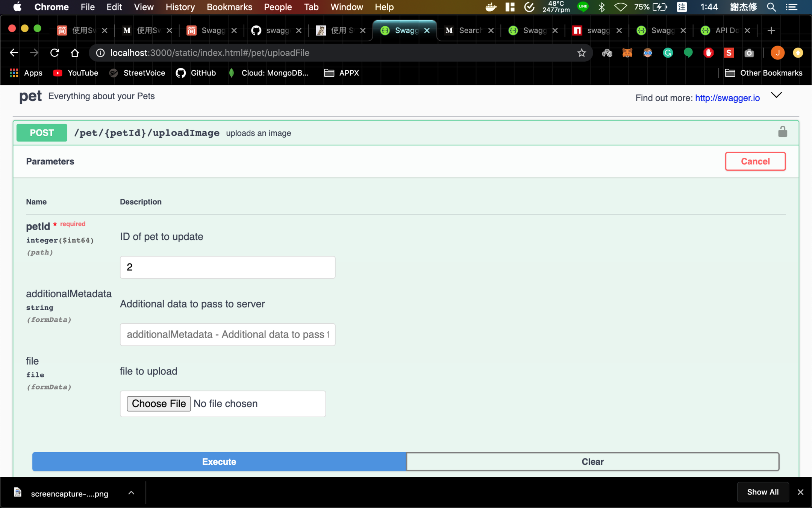Open the Bookmarks menu

coord(229,7)
